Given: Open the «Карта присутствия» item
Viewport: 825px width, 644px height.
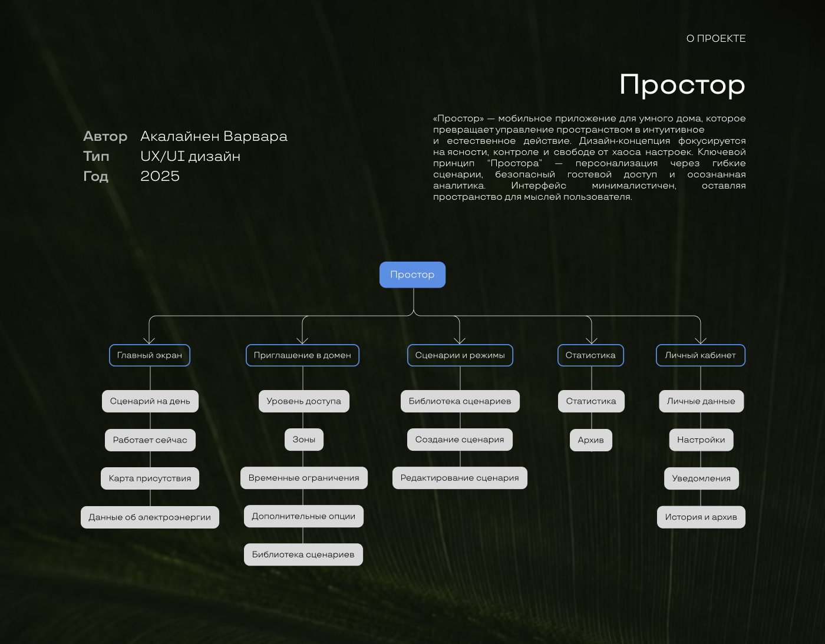Looking at the screenshot, I should click(150, 478).
